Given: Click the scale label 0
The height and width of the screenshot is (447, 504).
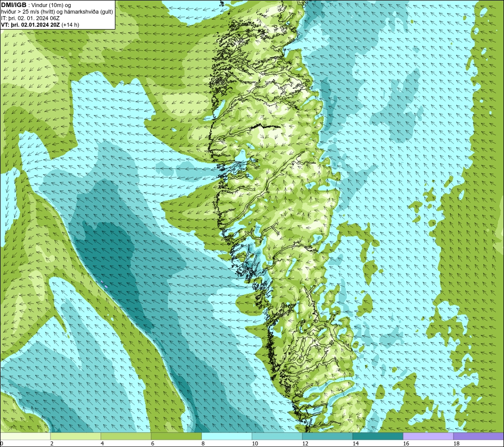Looking at the screenshot, I should [x=2, y=443].
